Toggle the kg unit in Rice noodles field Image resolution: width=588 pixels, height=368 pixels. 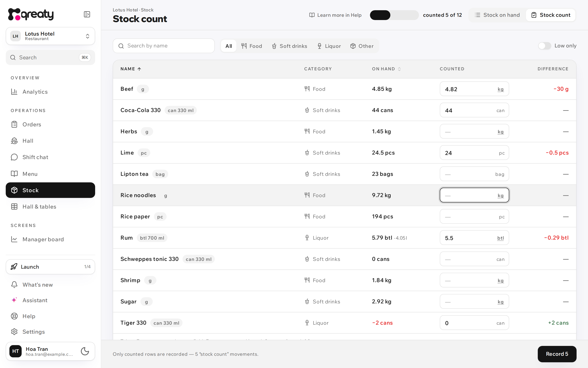tap(501, 195)
